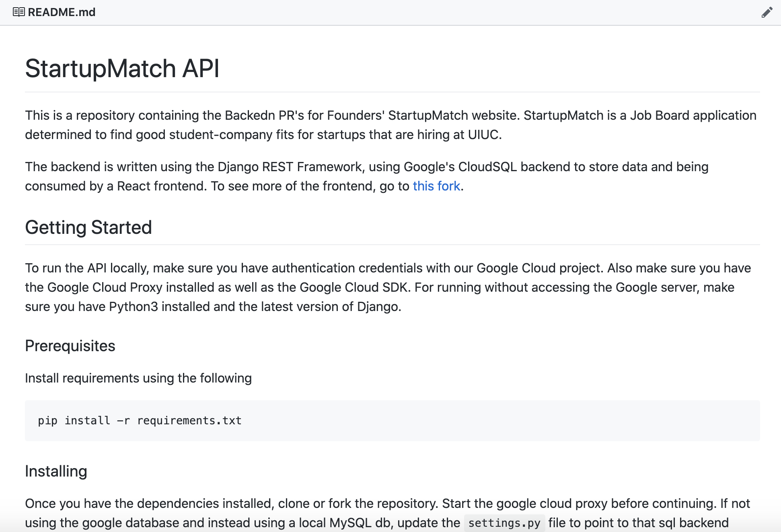The height and width of the screenshot is (532, 781).
Task: Click the paragraph starting 'This is a repository'
Action: pyautogui.click(x=391, y=125)
